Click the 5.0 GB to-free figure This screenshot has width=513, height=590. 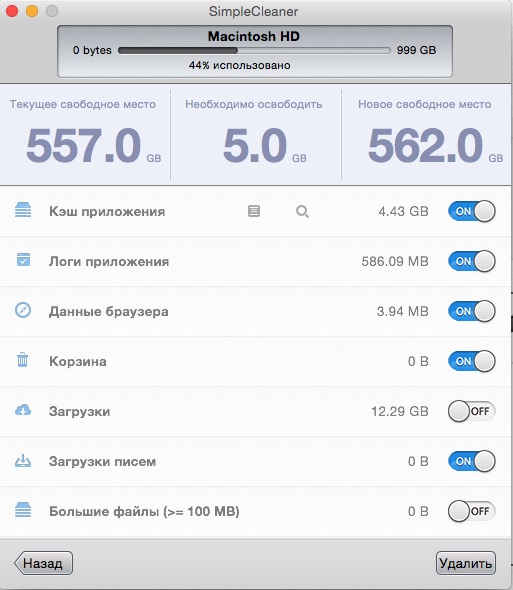[x=265, y=146]
